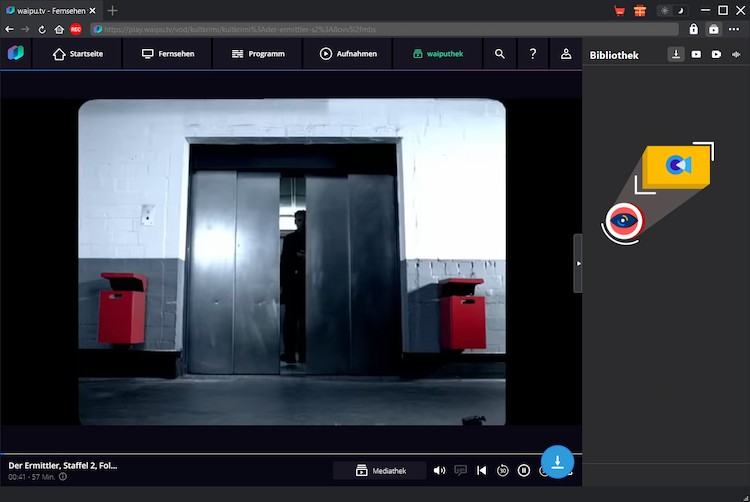Switch to light theme sun icon
This screenshot has width=750, height=502.
point(664,11)
